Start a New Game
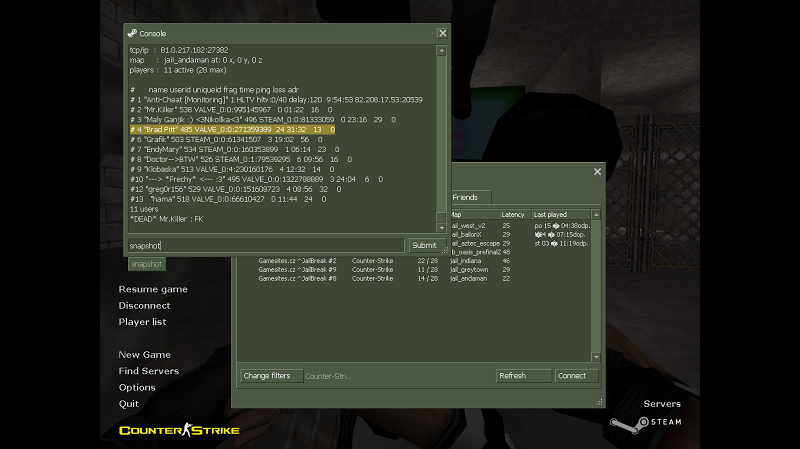 [144, 355]
